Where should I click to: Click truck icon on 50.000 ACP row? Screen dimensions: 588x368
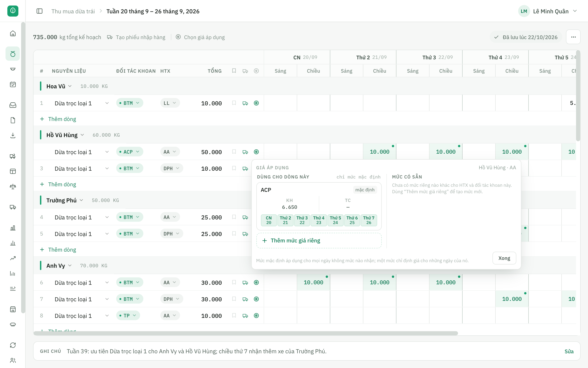click(245, 152)
